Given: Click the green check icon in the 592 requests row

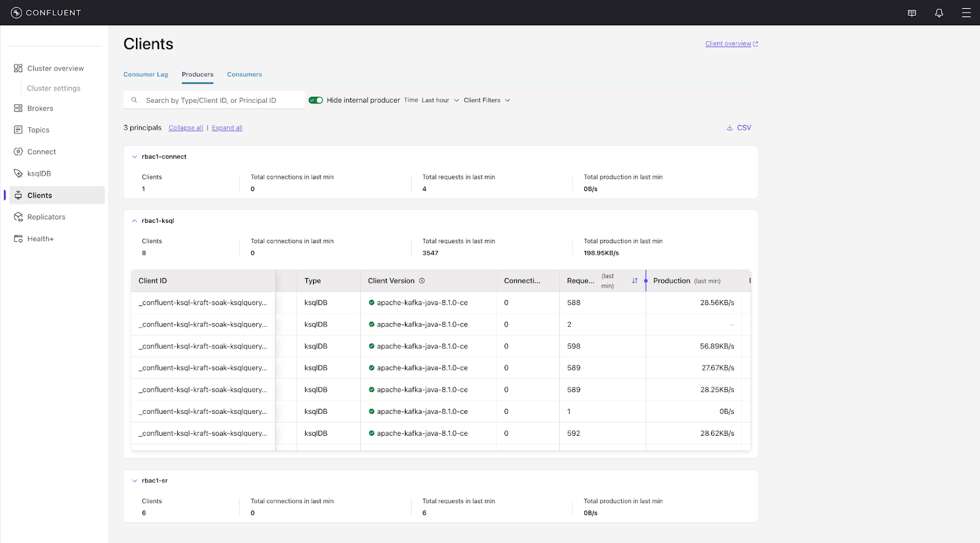Looking at the screenshot, I should pyautogui.click(x=372, y=433).
